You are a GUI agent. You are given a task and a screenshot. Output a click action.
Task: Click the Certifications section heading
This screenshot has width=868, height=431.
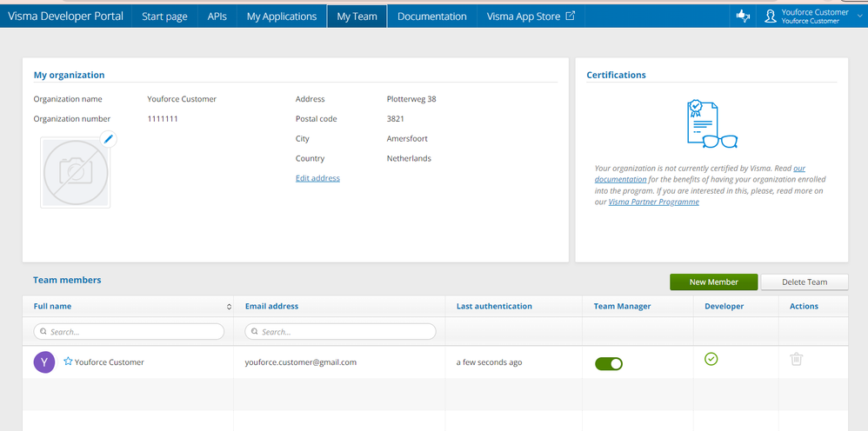pyautogui.click(x=616, y=75)
